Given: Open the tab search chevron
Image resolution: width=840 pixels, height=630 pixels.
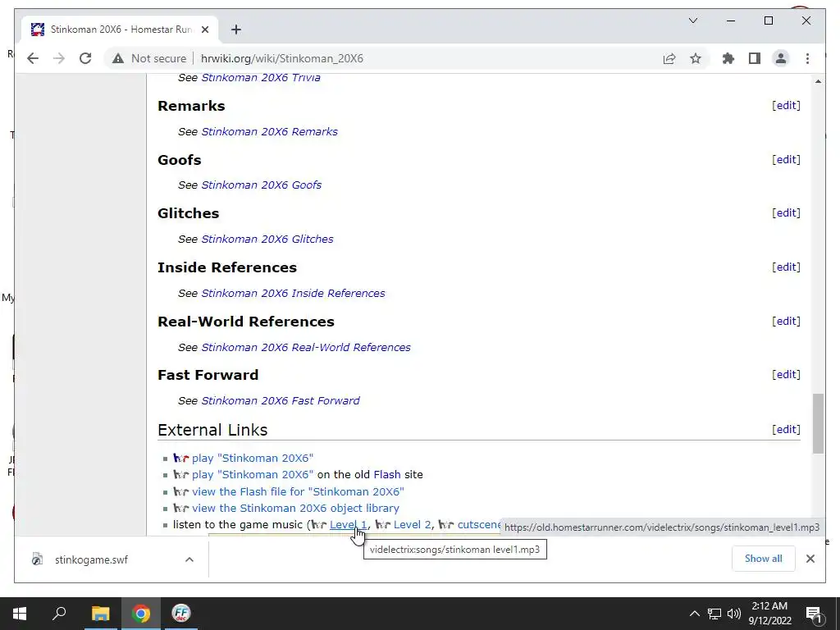Looking at the screenshot, I should pyautogui.click(x=692, y=21).
